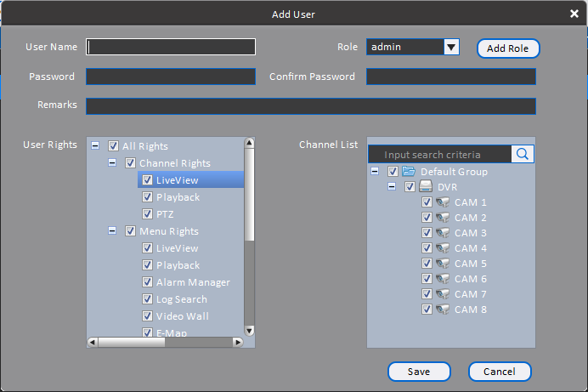This screenshot has width=588, height=392.
Task: Click the Save button
Action: (419, 372)
